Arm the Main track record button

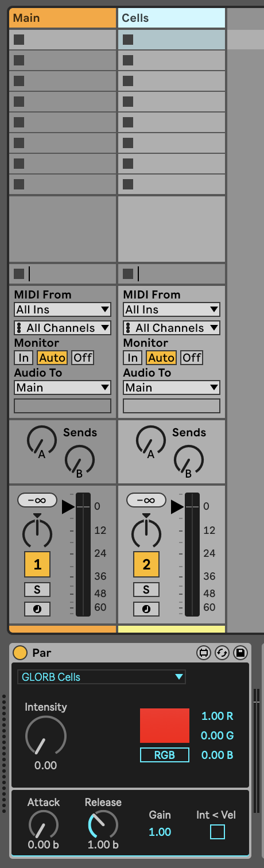click(x=37, y=609)
